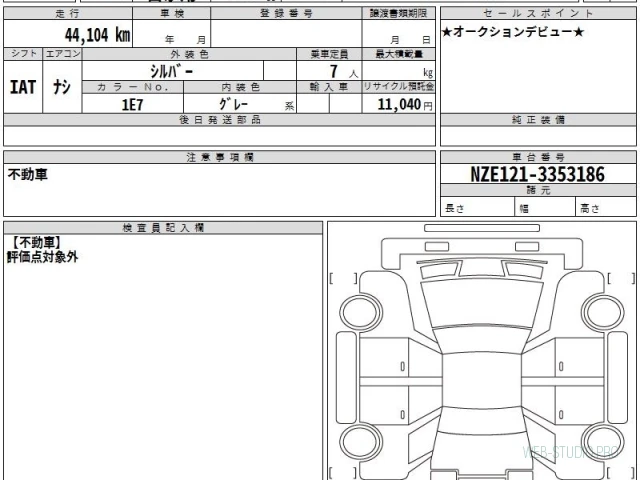Viewport: 640px width, 480px height.
Task: Click the exterior color value シルバー
Action: click(172, 72)
